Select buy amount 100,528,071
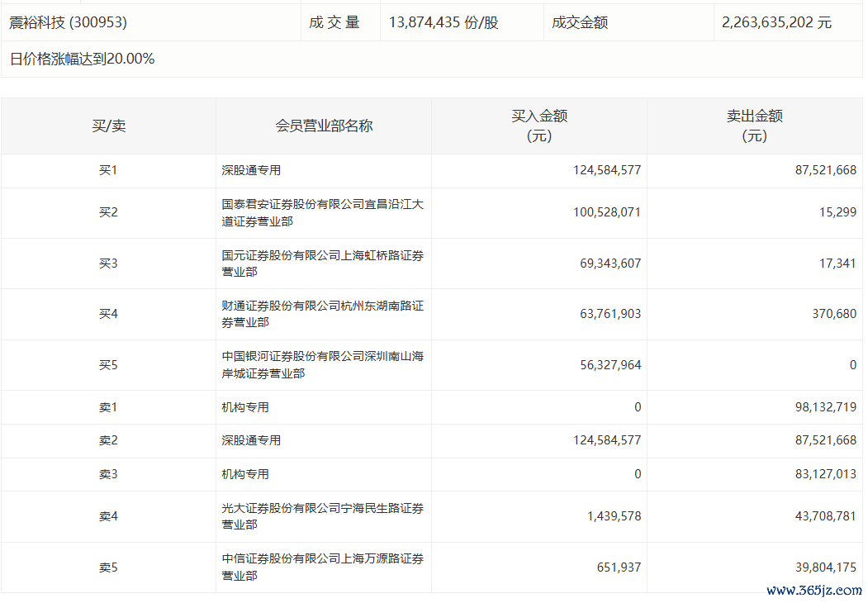This screenshot has height=603, width=868. pyautogui.click(x=607, y=212)
